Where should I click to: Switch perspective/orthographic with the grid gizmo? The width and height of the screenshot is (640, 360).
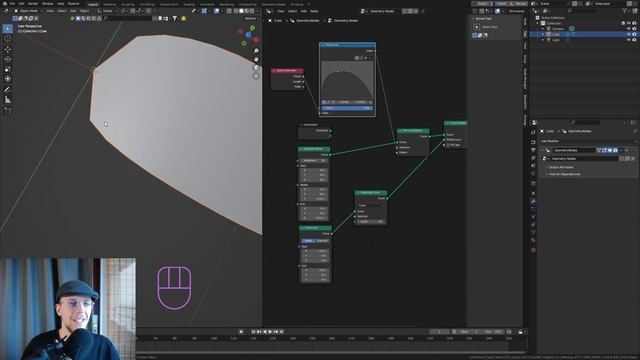(x=256, y=76)
